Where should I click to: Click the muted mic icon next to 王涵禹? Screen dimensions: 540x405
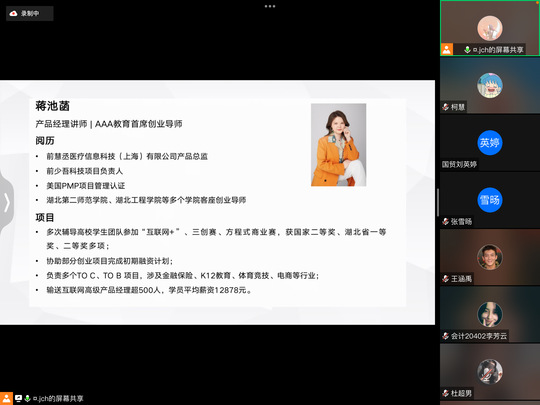[x=446, y=279]
